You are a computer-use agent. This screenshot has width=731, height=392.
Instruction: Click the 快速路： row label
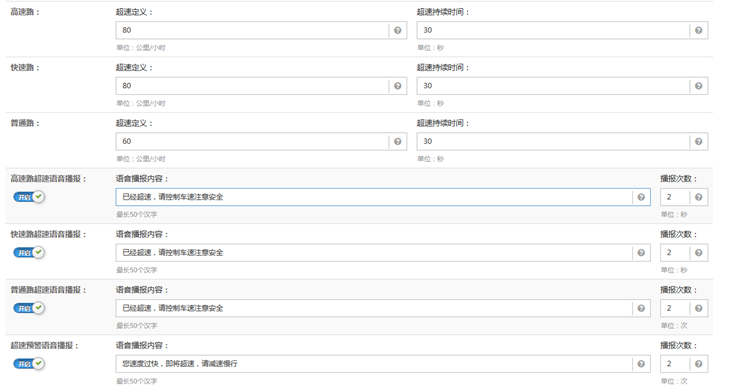point(25,68)
